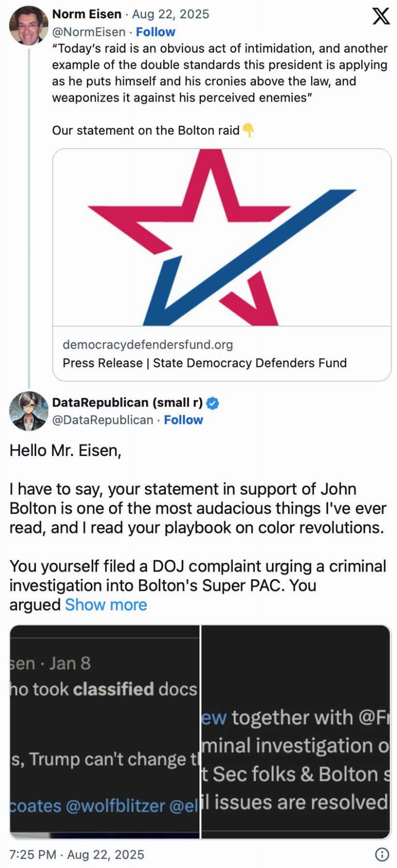397x868 pixels.
Task: Open the right attached image about Bolton investigation
Action: click(x=296, y=732)
